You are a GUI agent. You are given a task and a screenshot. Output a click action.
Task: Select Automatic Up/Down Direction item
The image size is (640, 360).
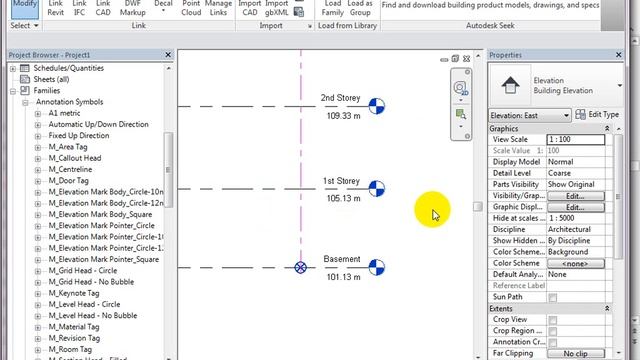click(x=98, y=124)
